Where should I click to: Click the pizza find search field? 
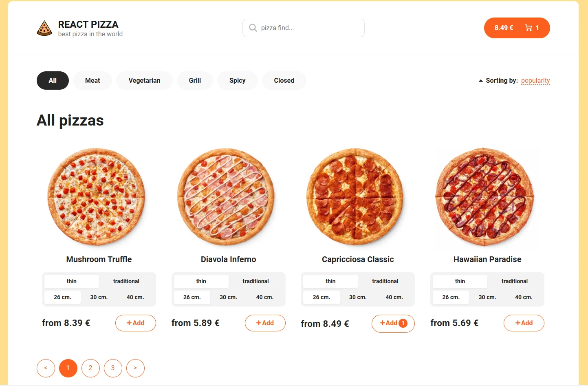310,28
